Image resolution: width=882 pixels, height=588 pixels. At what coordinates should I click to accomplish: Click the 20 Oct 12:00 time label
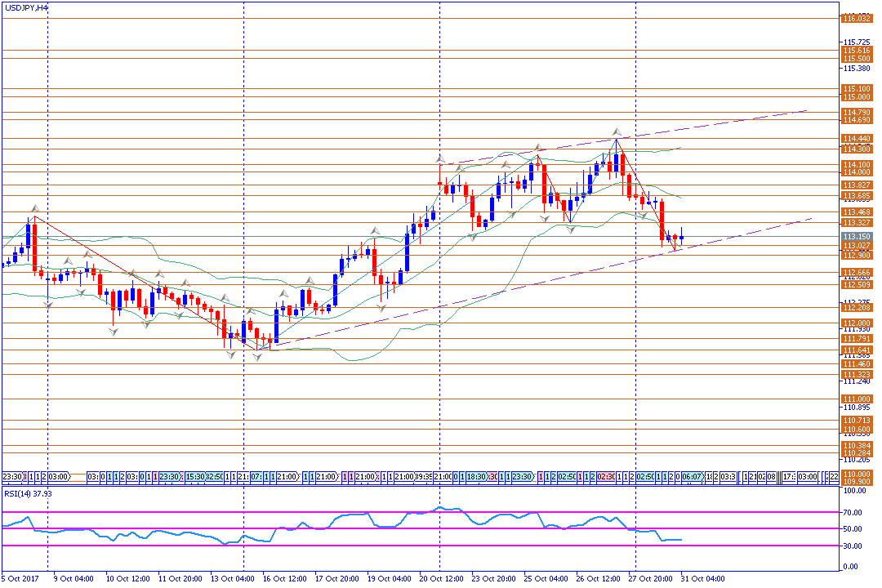tap(442, 578)
